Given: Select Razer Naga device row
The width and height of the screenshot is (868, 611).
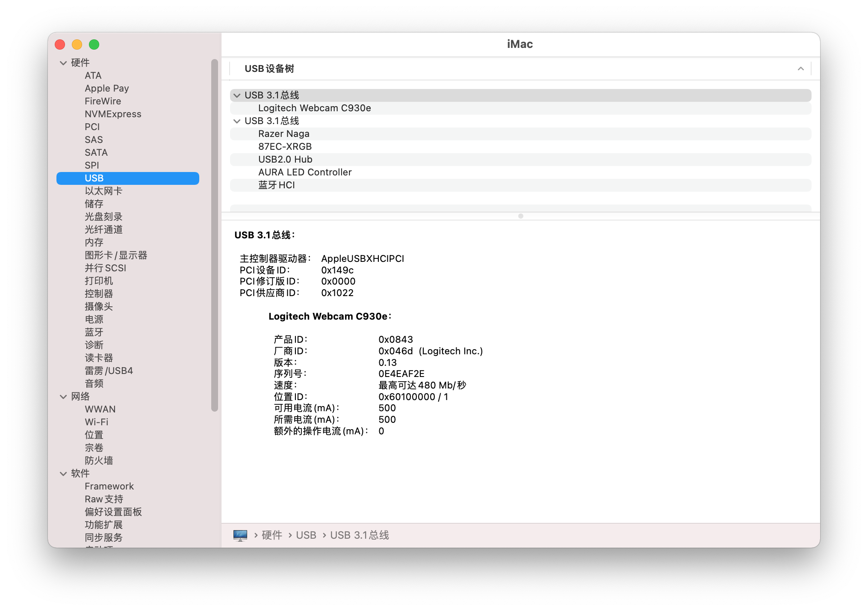Looking at the screenshot, I should 520,134.
